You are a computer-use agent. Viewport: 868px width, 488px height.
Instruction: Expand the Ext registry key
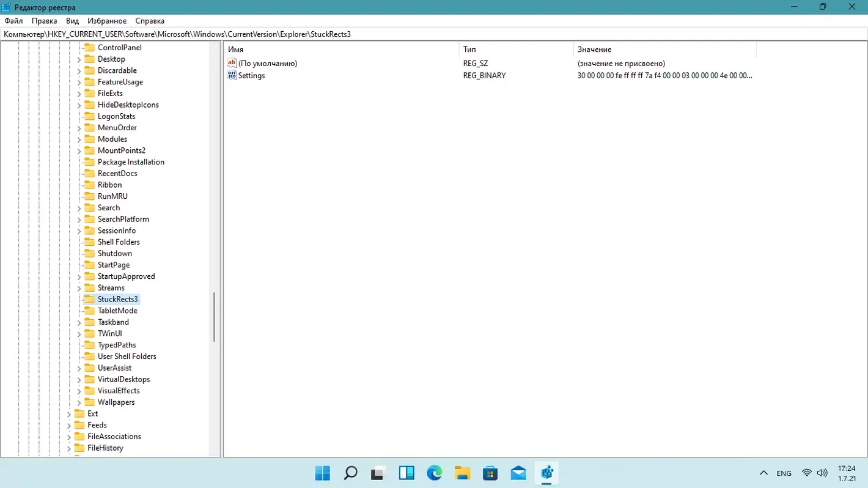pyautogui.click(x=69, y=413)
